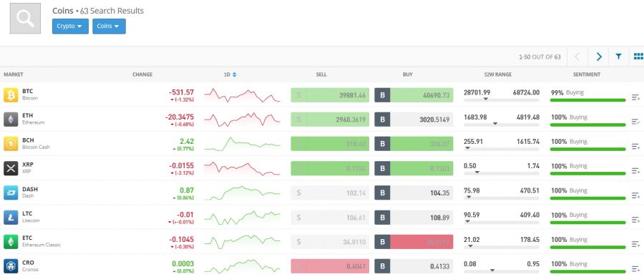Go to previous results page arrow

[577, 57]
